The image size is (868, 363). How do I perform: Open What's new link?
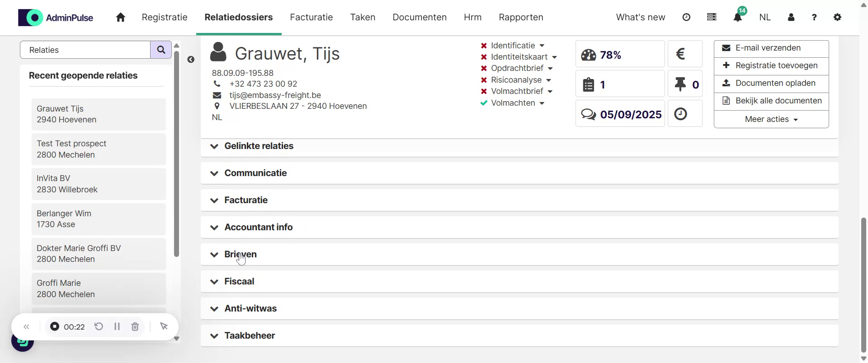click(x=641, y=17)
